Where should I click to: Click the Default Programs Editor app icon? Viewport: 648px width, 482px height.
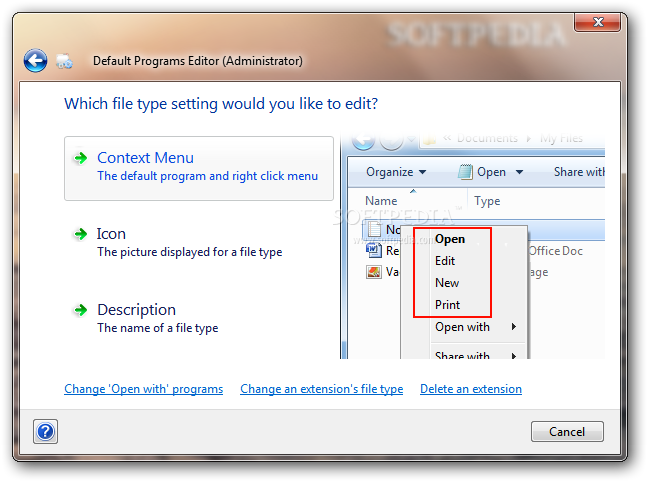64,62
